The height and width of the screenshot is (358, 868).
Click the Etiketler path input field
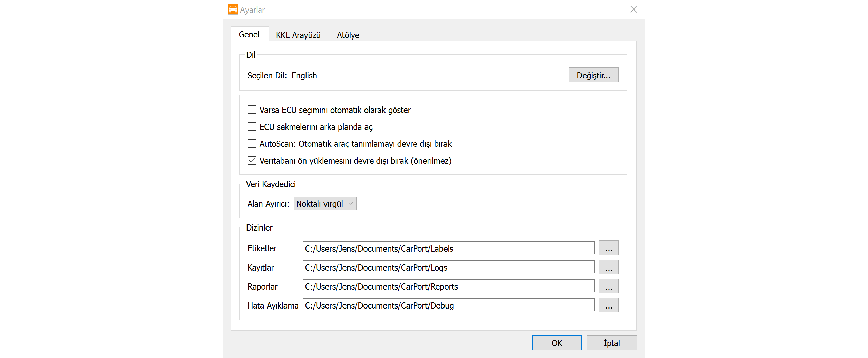pos(448,248)
